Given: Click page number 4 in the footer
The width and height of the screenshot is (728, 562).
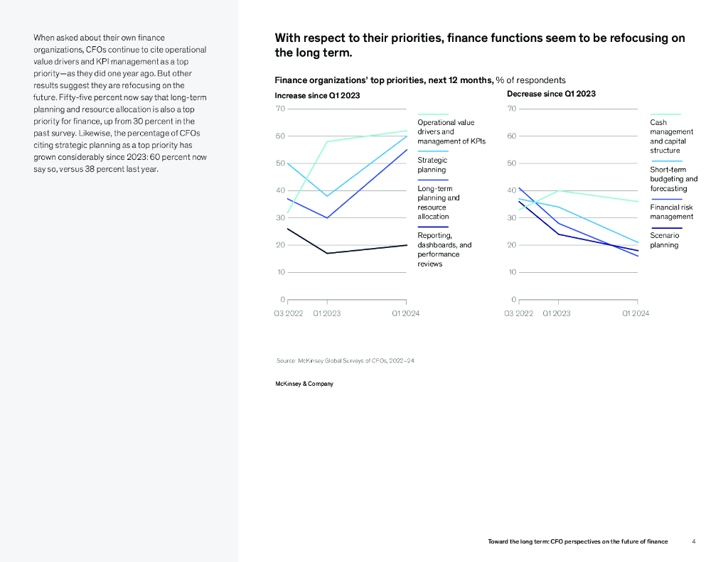Looking at the screenshot, I should coord(694,541).
